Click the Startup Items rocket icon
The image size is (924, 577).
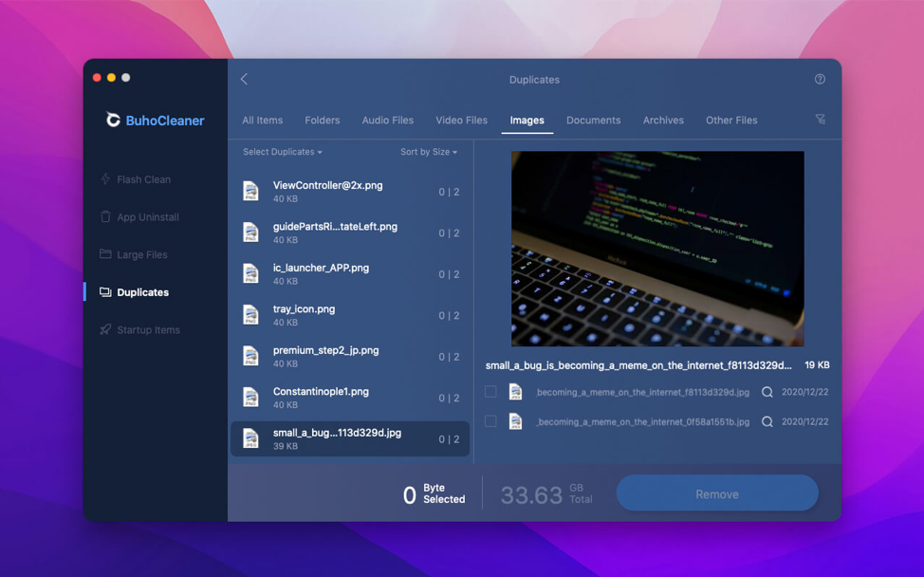tap(105, 329)
